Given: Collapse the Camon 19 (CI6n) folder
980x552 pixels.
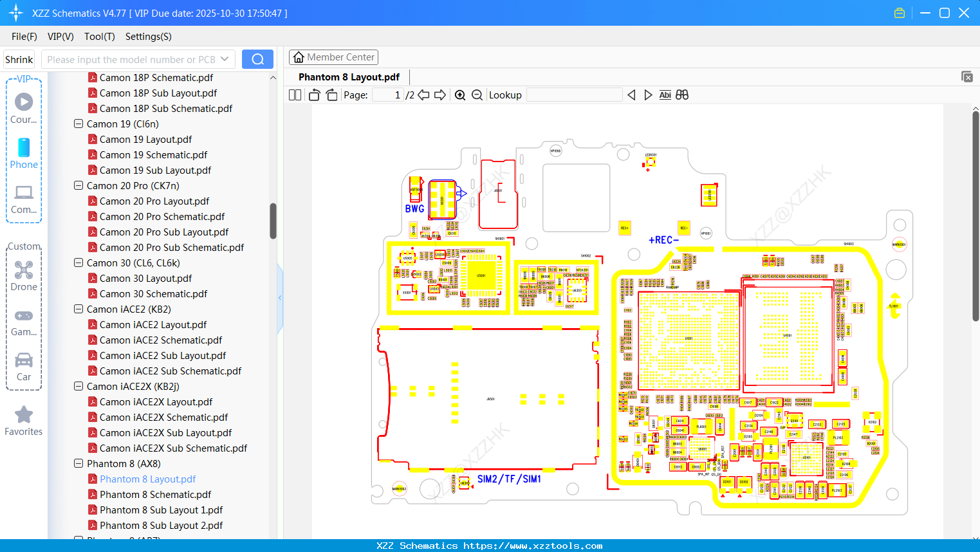Looking at the screenshot, I should [x=79, y=124].
